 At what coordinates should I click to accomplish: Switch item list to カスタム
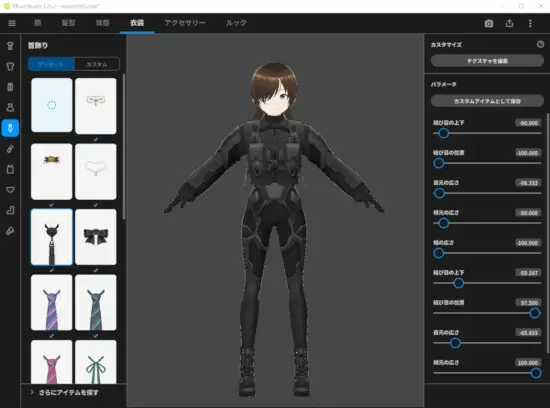97,65
